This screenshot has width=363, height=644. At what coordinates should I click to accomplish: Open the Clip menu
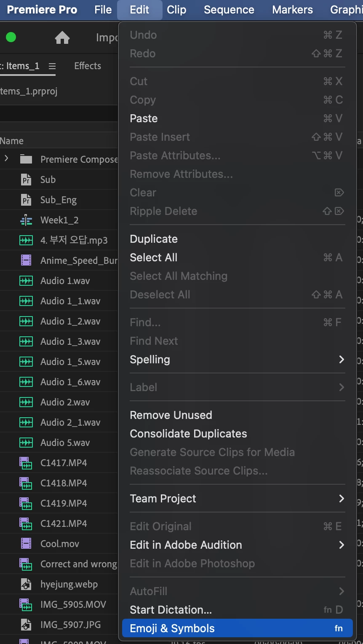[x=176, y=10]
